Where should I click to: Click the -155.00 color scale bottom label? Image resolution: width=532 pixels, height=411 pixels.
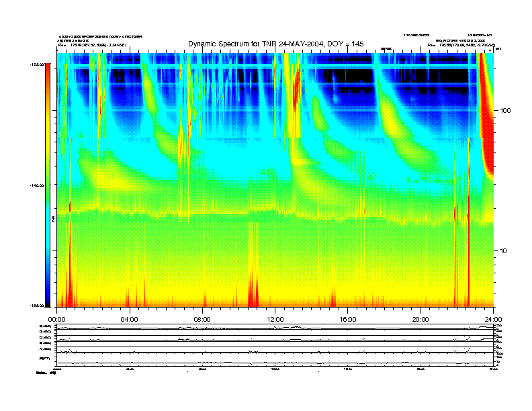tap(38, 306)
